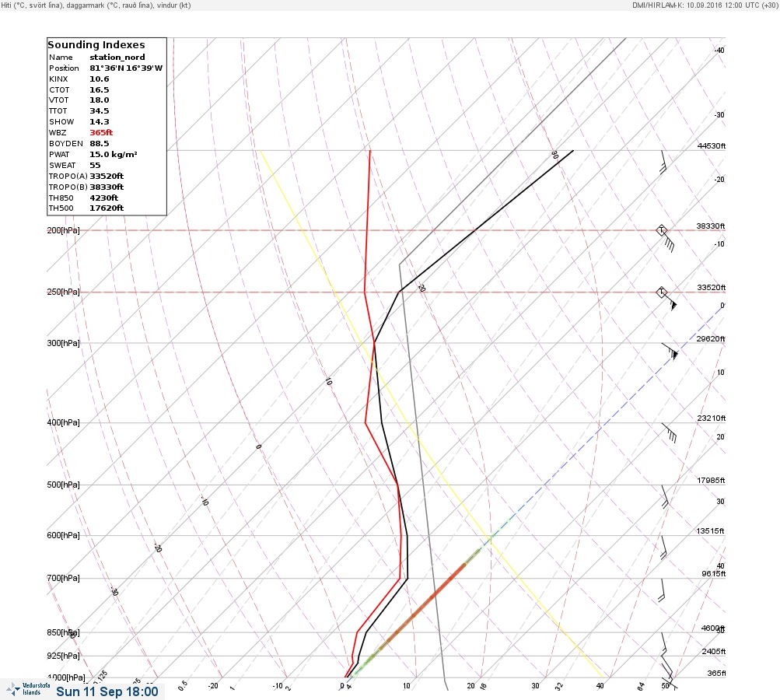Click the TROPO(A) value 33520ft
Screen dimensions: 780x700
tap(107, 176)
